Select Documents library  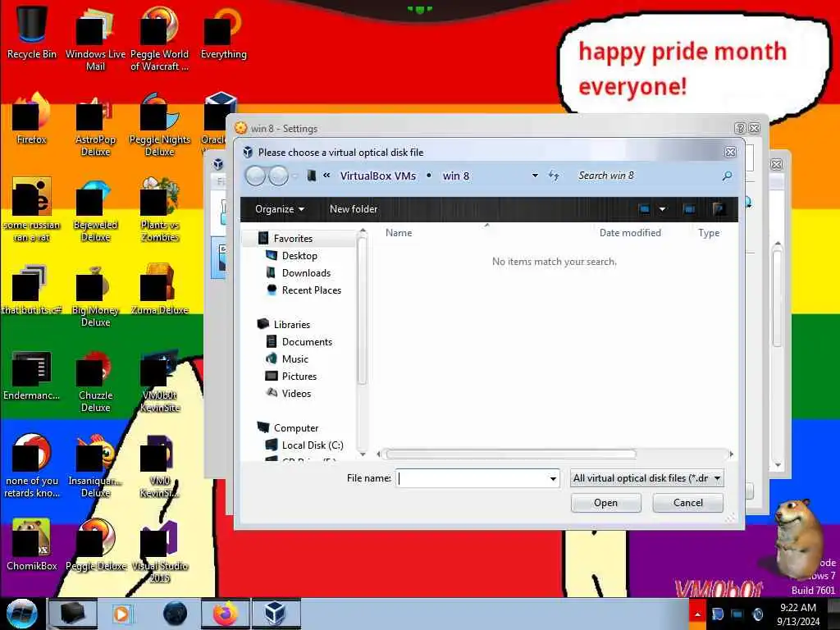click(307, 342)
